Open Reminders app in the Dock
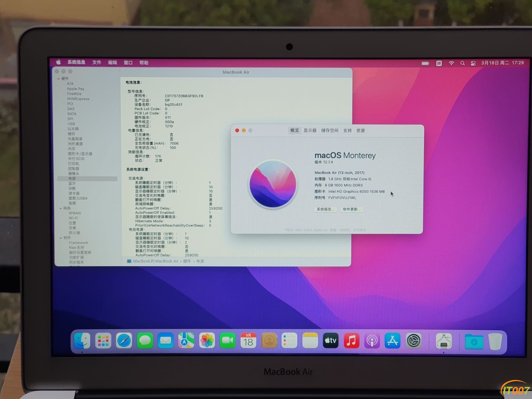This screenshot has height=399, width=532. point(289,341)
